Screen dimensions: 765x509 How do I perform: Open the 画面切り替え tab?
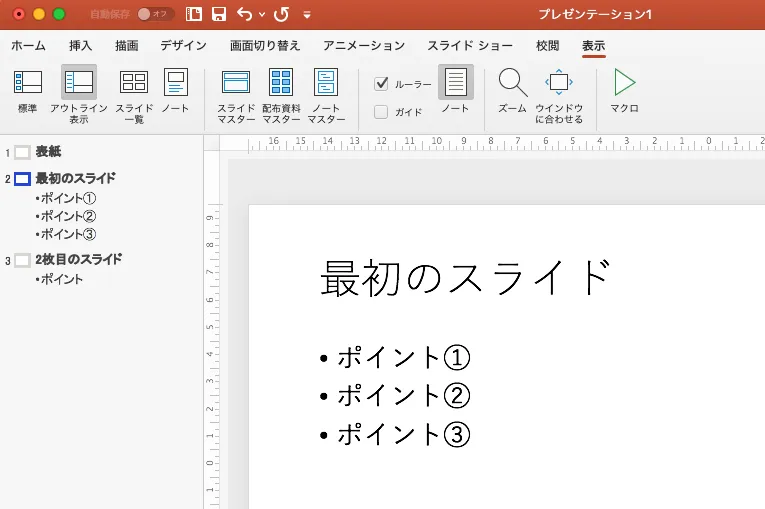click(265, 46)
